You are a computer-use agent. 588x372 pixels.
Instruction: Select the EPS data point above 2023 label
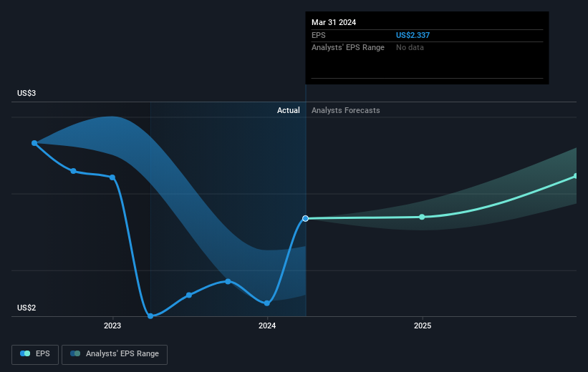(112, 177)
